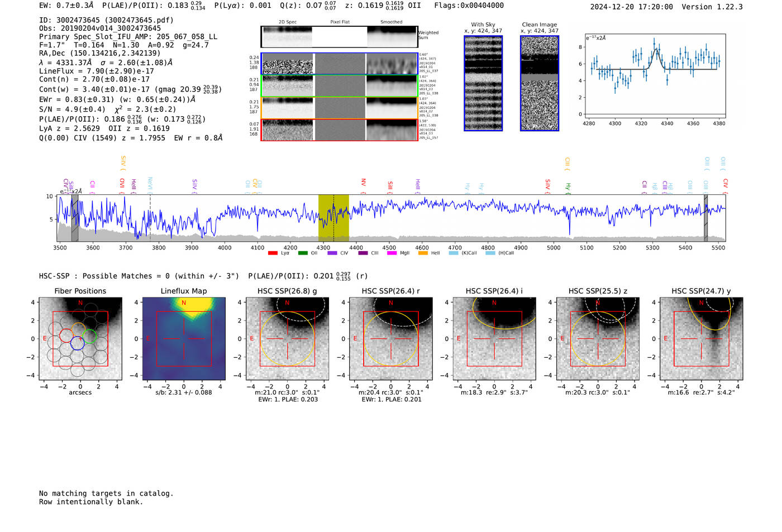
Task: Select the purple CIV legend swatch
Action: [332, 253]
